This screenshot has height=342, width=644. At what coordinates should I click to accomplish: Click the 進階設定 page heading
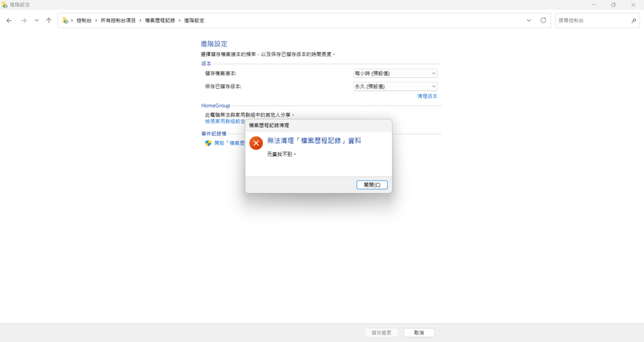(x=214, y=44)
